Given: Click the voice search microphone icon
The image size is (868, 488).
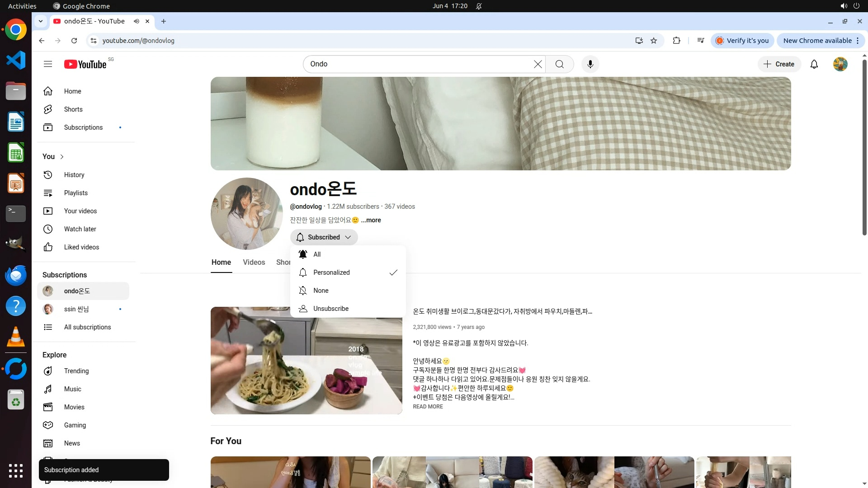Looking at the screenshot, I should coord(590,64).
